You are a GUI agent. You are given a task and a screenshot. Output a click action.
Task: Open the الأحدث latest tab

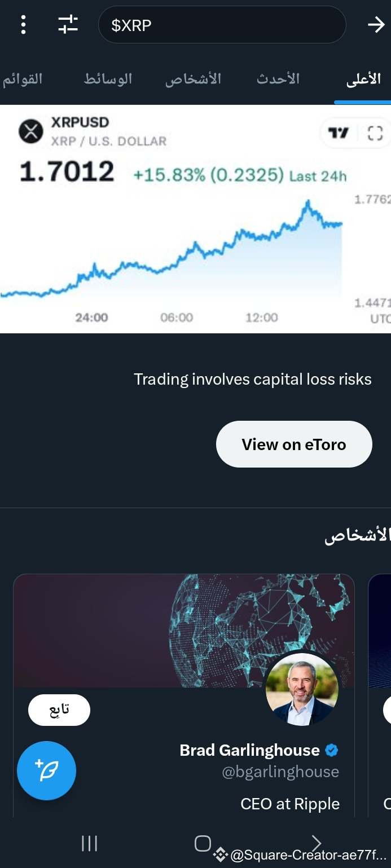278,79
